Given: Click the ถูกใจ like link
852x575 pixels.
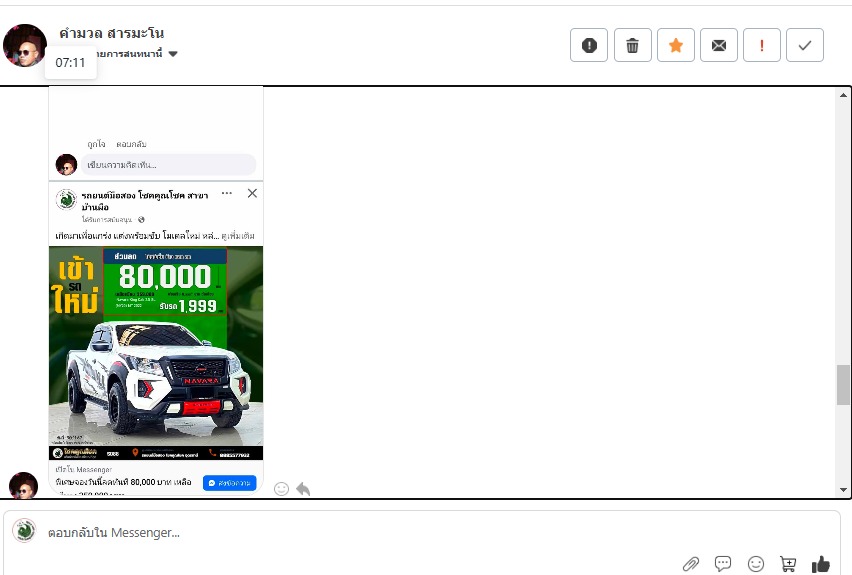Looking at the screenshot, I should [x=96, y=144].
